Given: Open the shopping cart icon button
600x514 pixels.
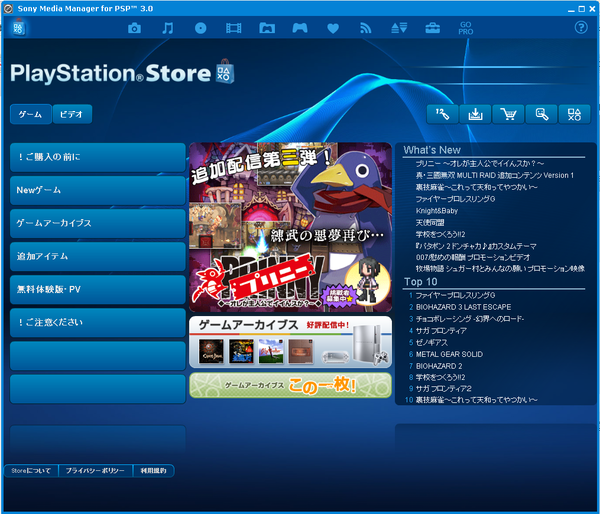Looking at the screenshot, I should (x=508, y=114).
